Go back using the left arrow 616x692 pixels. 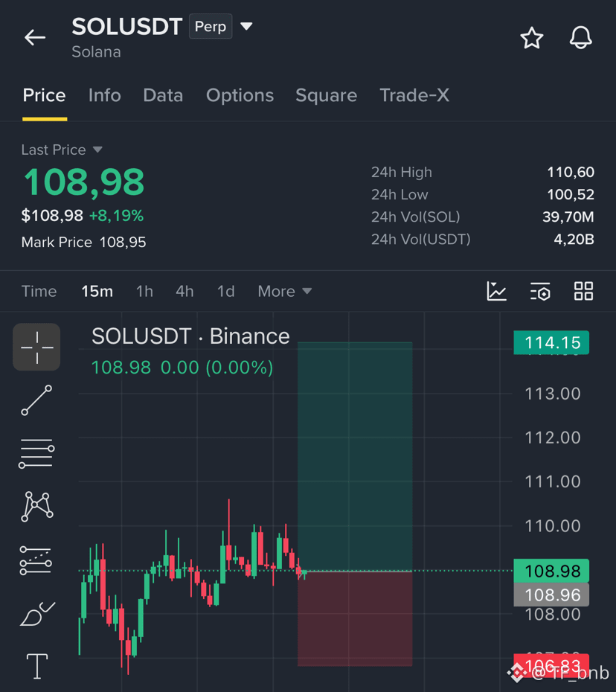coord(35,37)
